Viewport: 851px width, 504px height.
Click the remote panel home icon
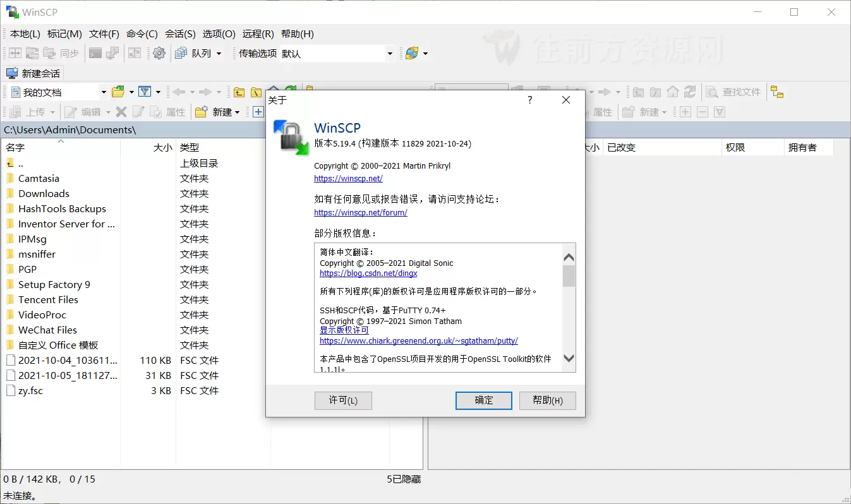click(673, 92)
